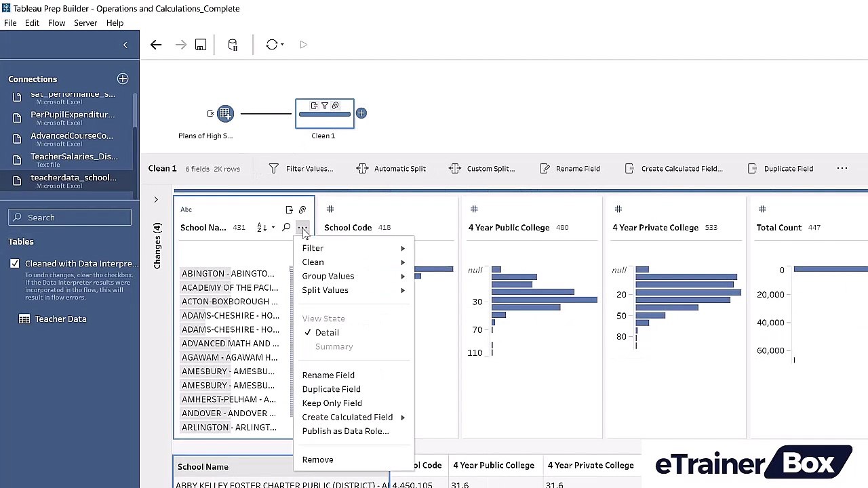Select the Clean 1 step node
868x488 pixels.
[324, 113]
